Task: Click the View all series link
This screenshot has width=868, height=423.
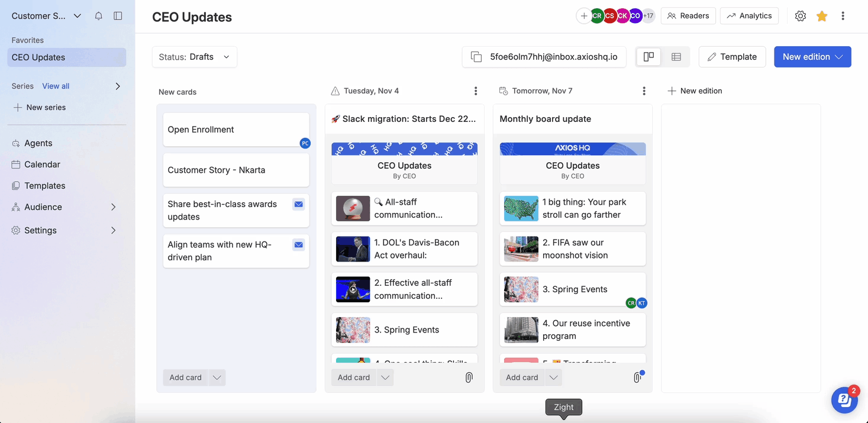Action: tap(56, 86)
